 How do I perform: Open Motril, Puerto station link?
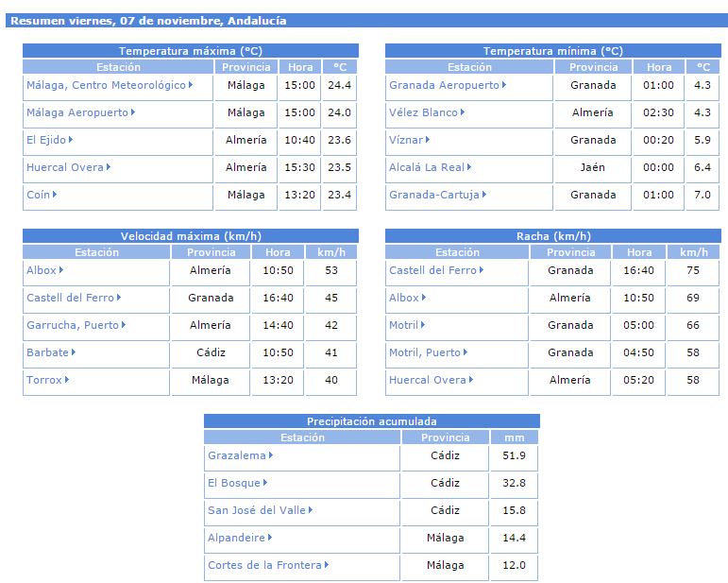pos(429,352)
